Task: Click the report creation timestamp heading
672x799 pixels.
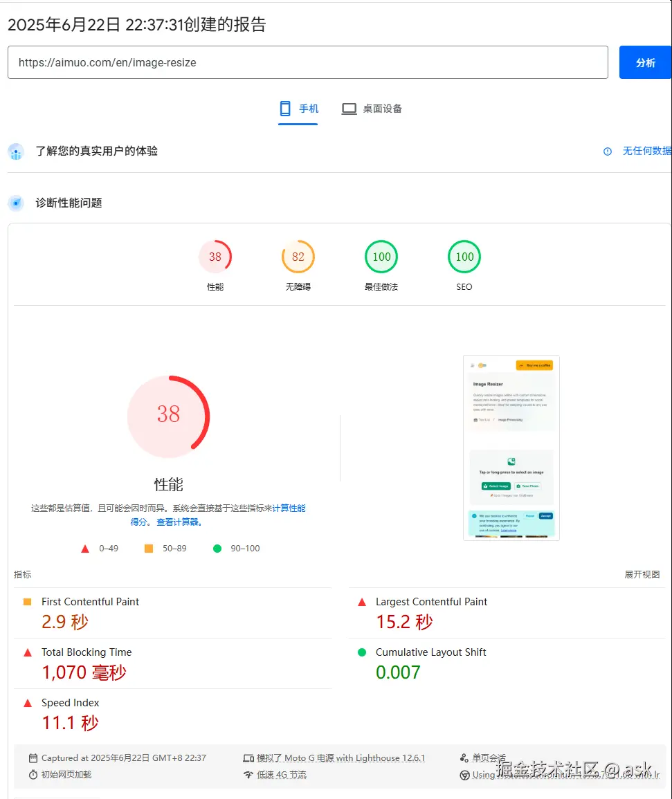Action: (x=136, y=24)
